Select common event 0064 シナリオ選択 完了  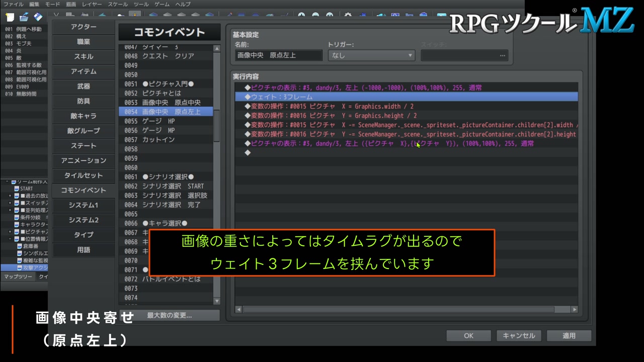(x=166, y=205)
